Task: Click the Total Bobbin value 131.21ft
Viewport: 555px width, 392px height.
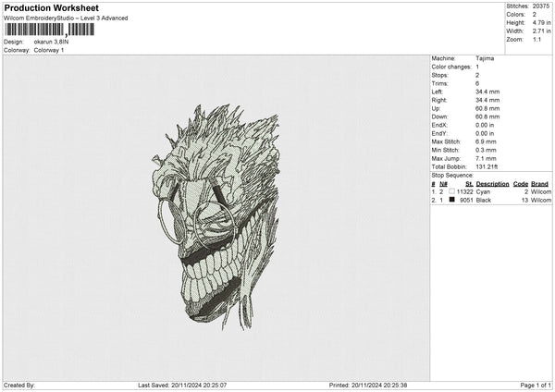Action: click(490, 167)
